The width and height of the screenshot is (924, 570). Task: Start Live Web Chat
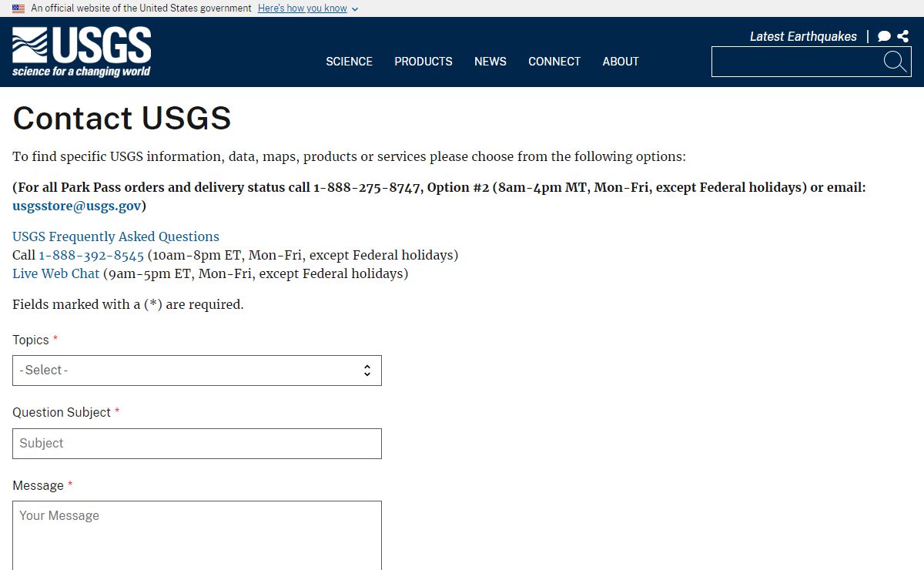point(56,273)
